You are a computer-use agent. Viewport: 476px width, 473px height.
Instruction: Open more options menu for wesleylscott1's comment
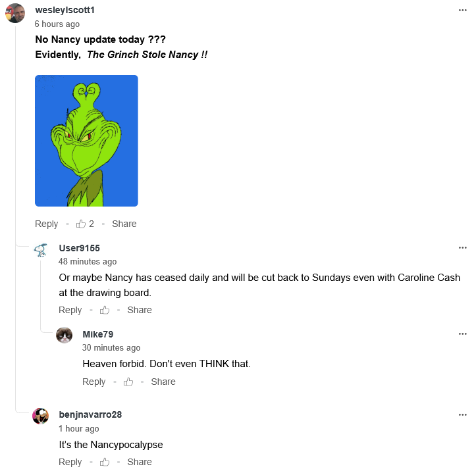click(463, 11)
